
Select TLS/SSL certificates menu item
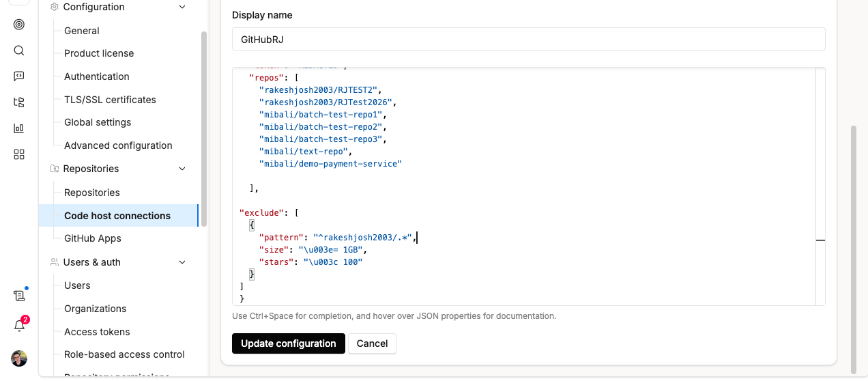pos(110,100)
